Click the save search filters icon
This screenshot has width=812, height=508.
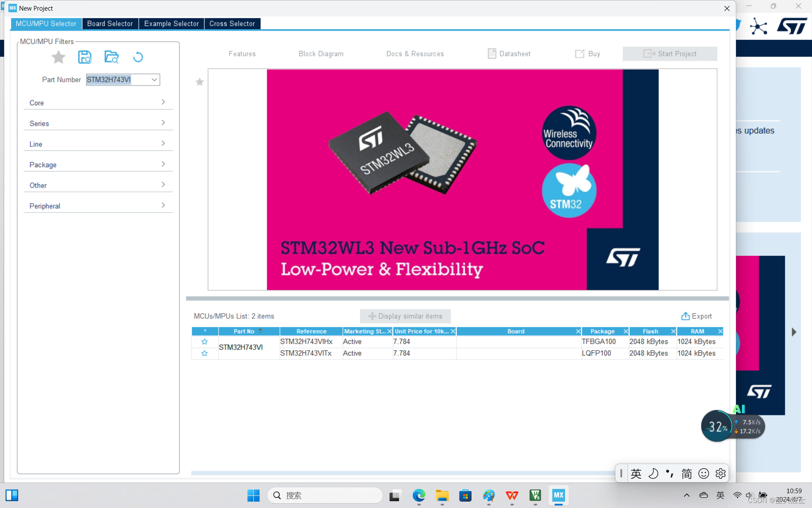click(x=85, y=57)
